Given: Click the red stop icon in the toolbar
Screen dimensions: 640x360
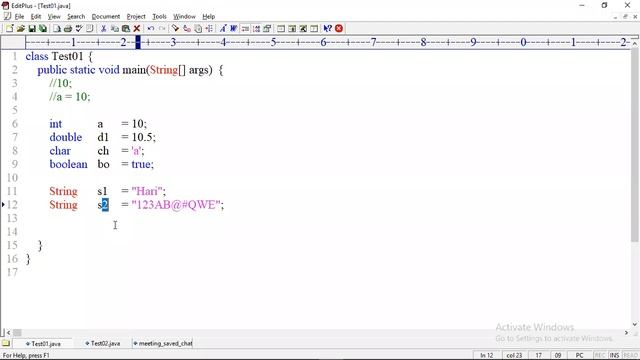Looking at the screenshot, I should [339, 29].
